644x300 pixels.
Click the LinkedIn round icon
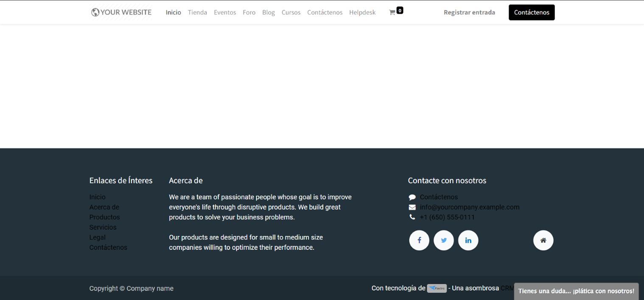click(468, 241)
